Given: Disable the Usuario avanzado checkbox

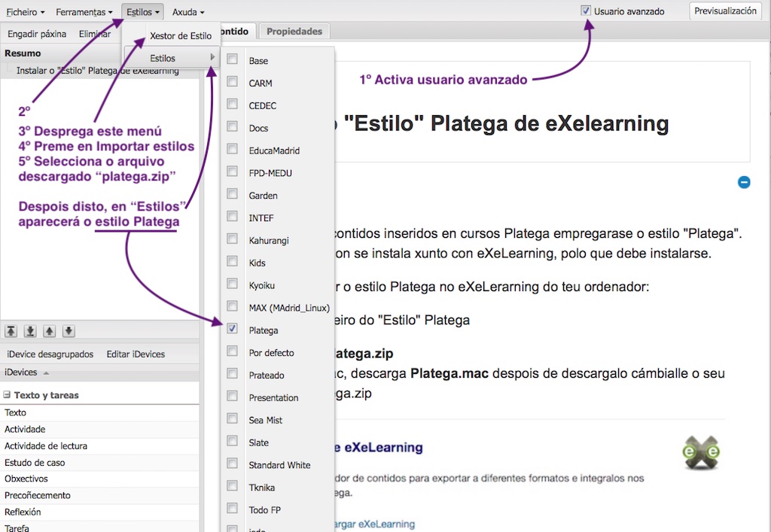Looking at the screenshot, I should (x=585, y=11).
